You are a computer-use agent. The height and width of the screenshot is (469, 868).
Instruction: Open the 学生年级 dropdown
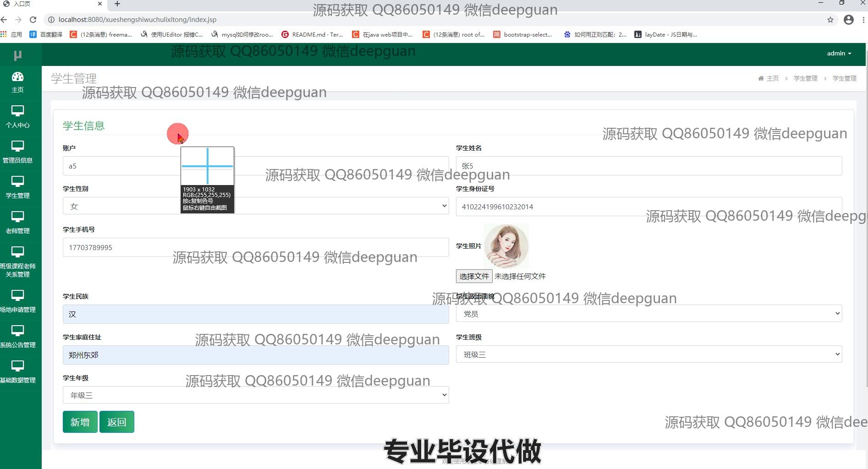click(255, 395)
